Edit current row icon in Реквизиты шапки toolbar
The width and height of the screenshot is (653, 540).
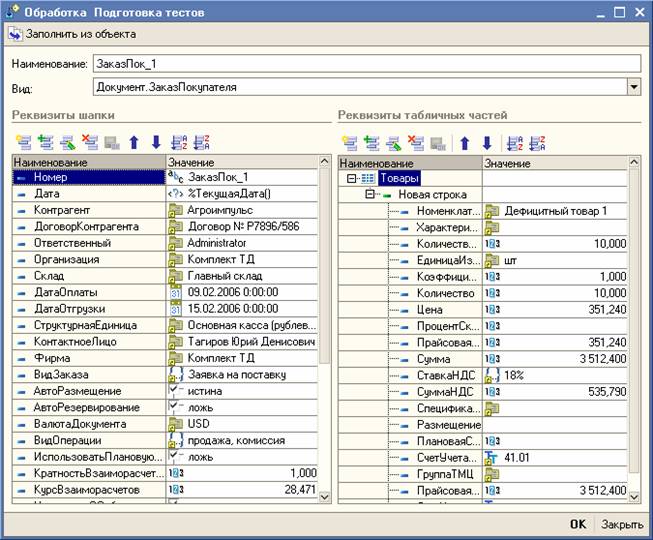point(68,142)
